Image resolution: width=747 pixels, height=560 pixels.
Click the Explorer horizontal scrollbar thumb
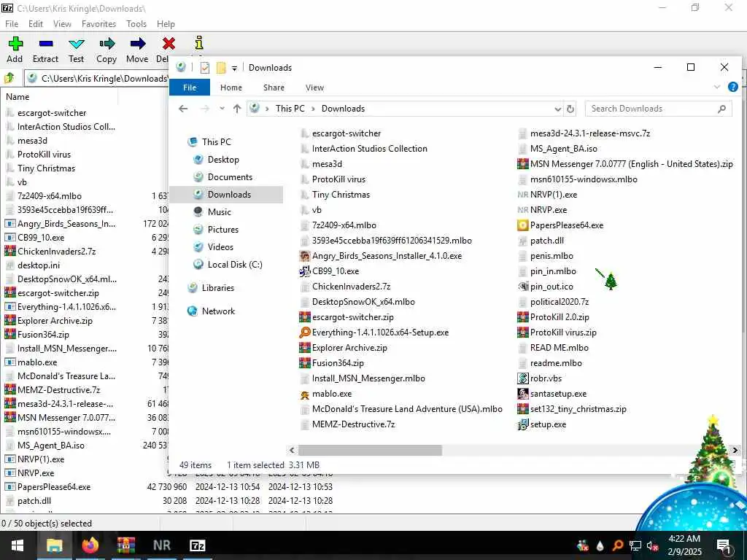coord(370,451)
